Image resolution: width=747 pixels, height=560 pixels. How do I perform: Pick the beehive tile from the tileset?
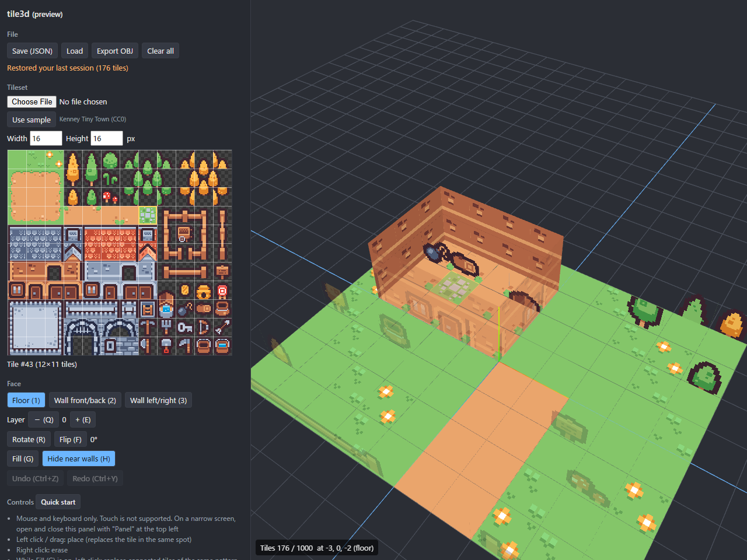point(204,290)
